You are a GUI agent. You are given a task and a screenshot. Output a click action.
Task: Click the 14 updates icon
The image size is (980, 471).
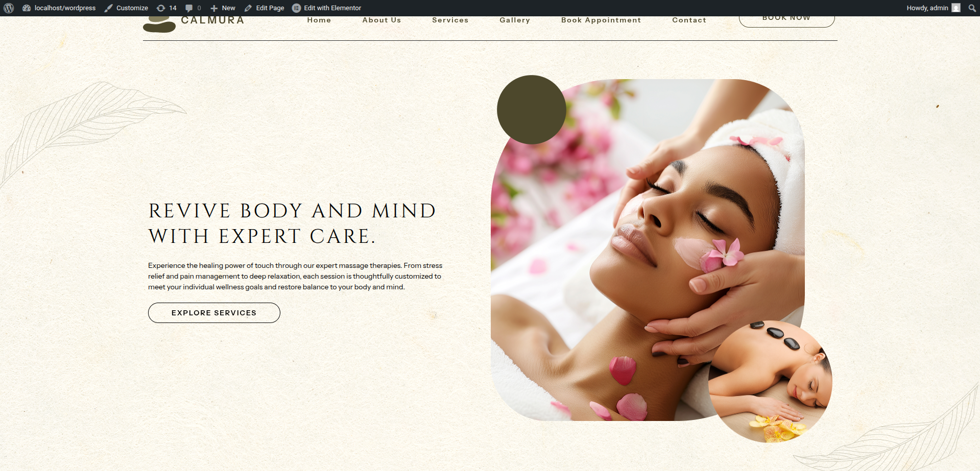point(166,8)
